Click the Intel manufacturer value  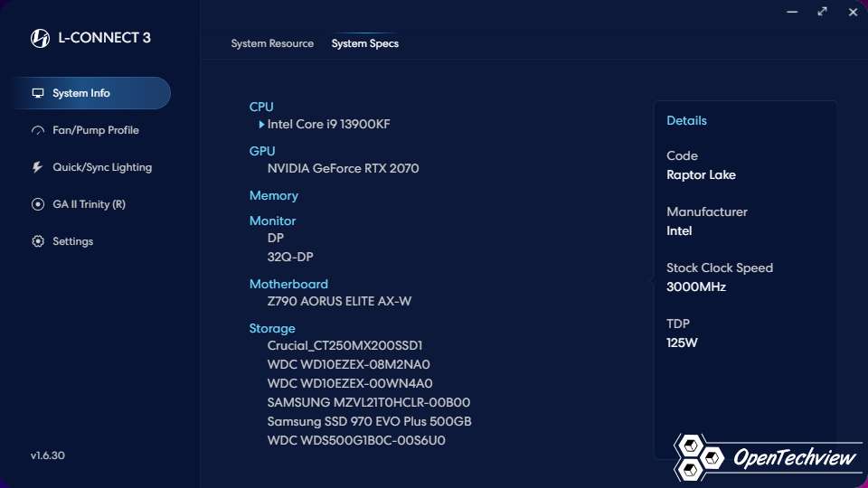[679, 230]
